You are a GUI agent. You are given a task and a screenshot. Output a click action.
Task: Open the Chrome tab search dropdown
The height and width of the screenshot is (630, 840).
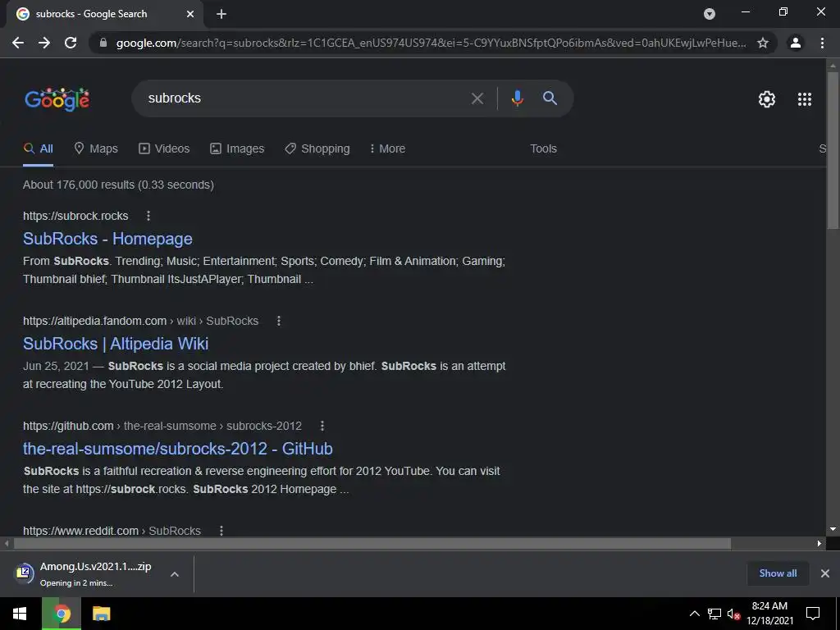click(710, 14)
